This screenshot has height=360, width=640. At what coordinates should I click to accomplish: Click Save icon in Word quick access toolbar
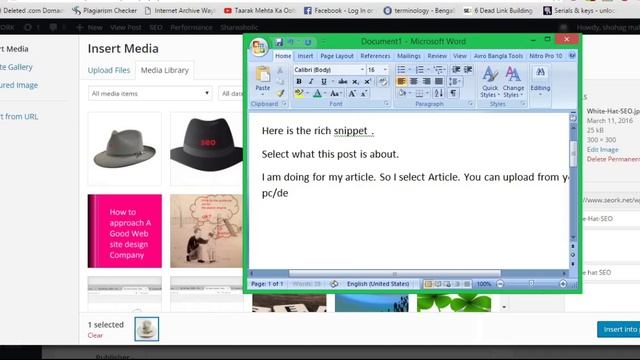[279, 42]
